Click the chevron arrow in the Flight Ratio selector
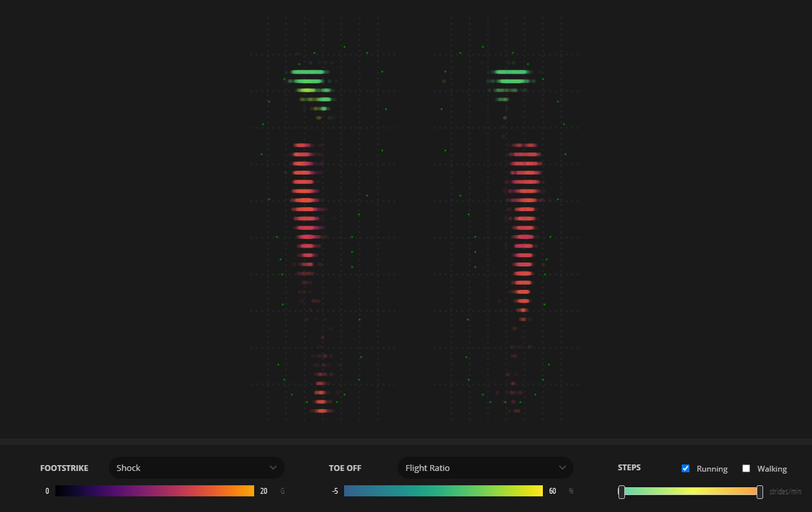 [562, 468]
